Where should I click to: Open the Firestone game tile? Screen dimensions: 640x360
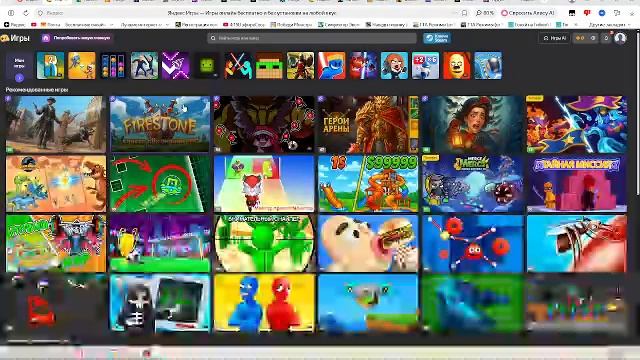pyautogui.click(x=160, y=124)
